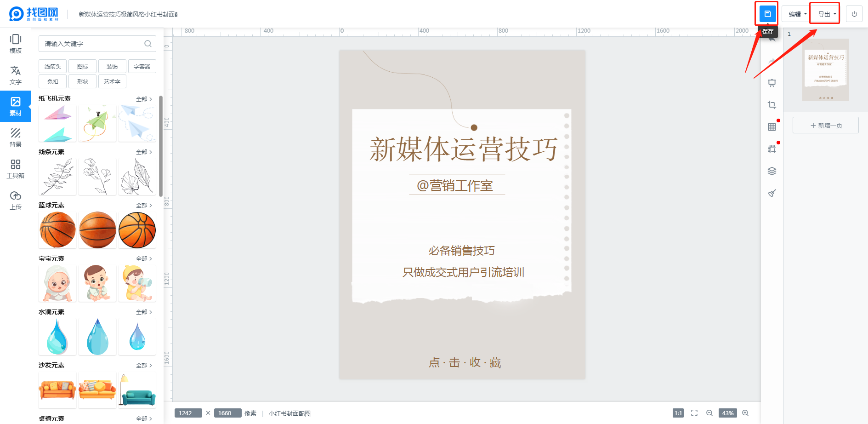868x424 pixels.
Task: Select page 1 thumbnail in right panel
Action: tap(826, 70)
